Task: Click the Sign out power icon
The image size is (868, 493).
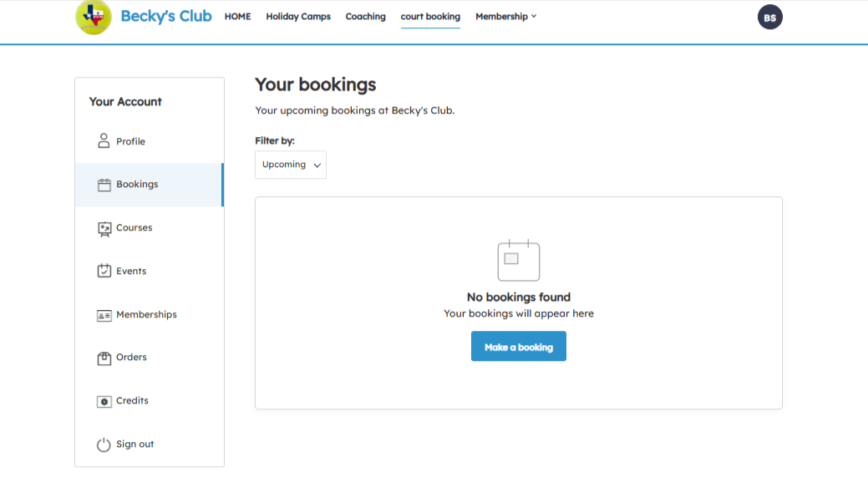Action: pos(104,445)
